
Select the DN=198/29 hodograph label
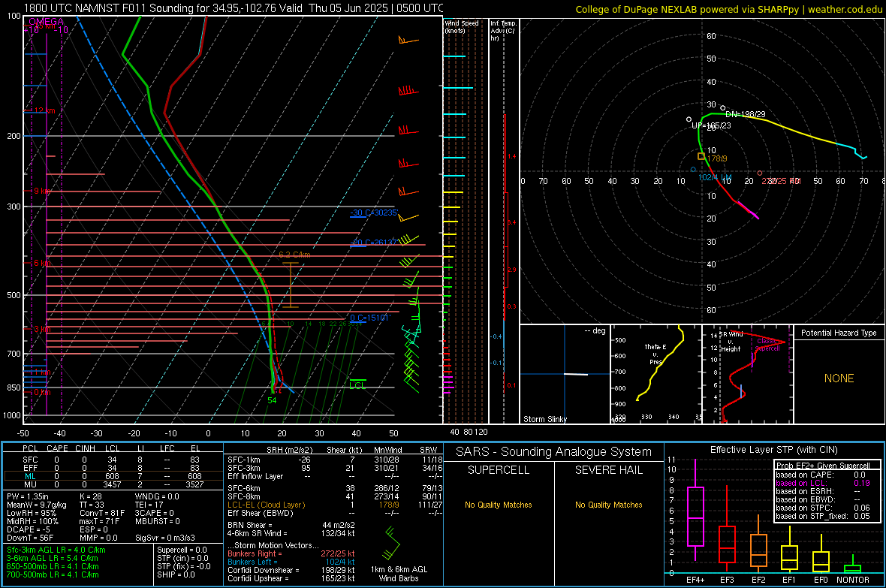pyautogui.click(x=746, y=114)
